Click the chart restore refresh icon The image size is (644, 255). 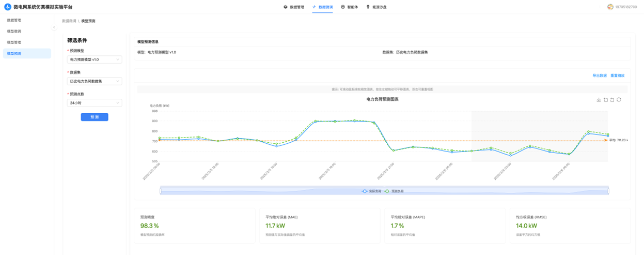[x=619, y=100]
